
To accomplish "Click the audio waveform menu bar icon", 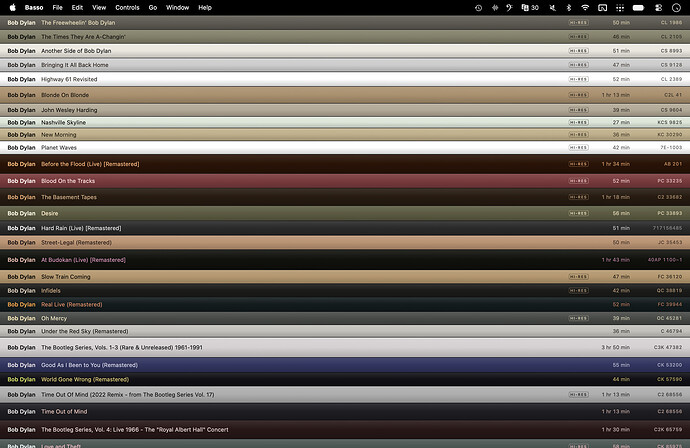I will click(495, 7).
